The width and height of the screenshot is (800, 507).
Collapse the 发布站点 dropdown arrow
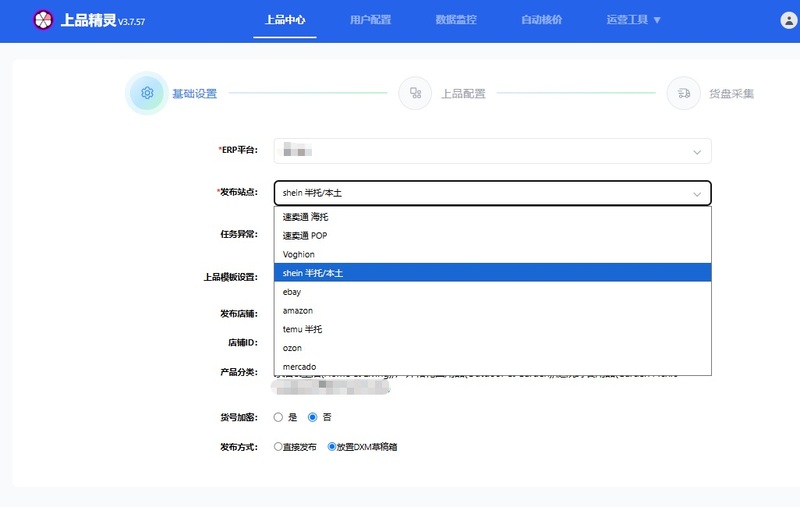click(697, 194)
